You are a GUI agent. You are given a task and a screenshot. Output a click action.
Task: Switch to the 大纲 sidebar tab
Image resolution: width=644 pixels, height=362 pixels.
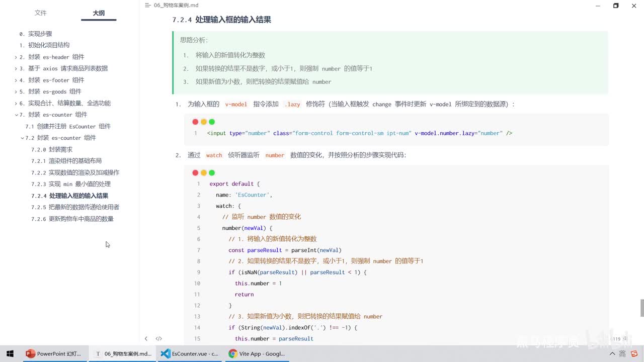point(99,13)
